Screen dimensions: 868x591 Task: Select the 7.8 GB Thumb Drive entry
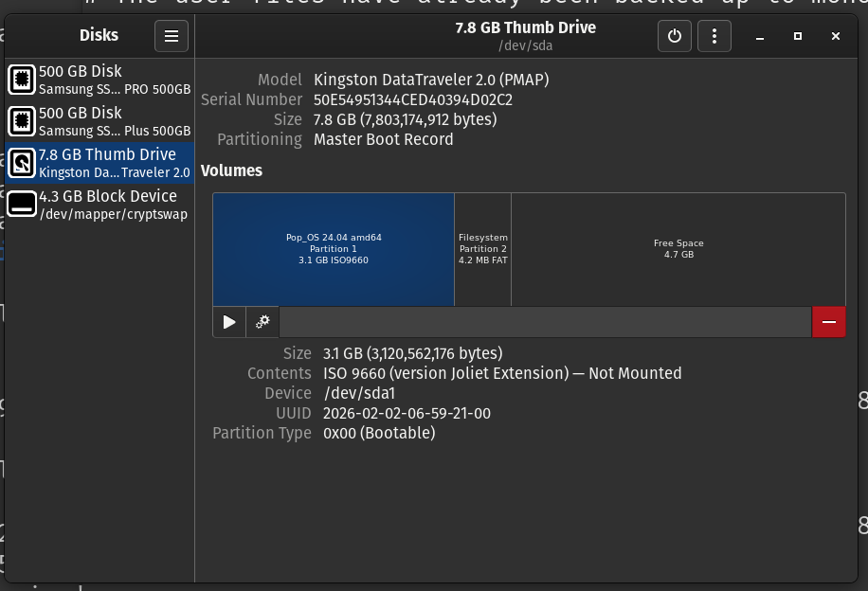tap(114, 163)
